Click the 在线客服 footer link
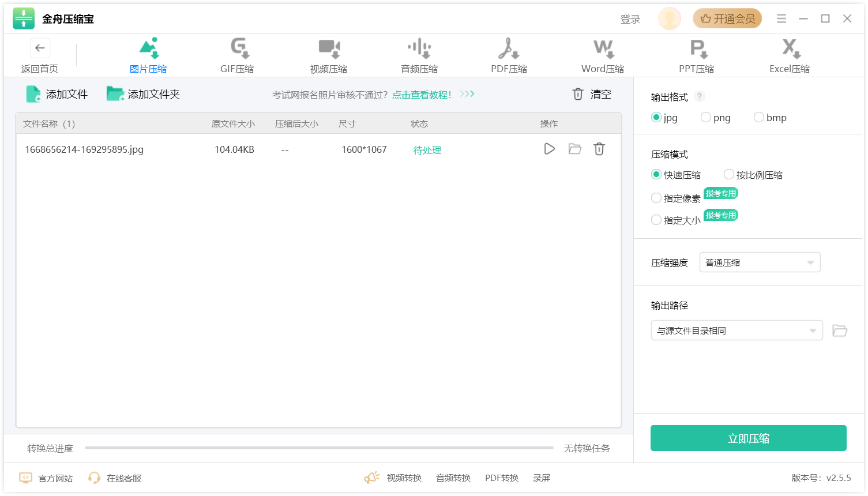 (x=124, y=478)
